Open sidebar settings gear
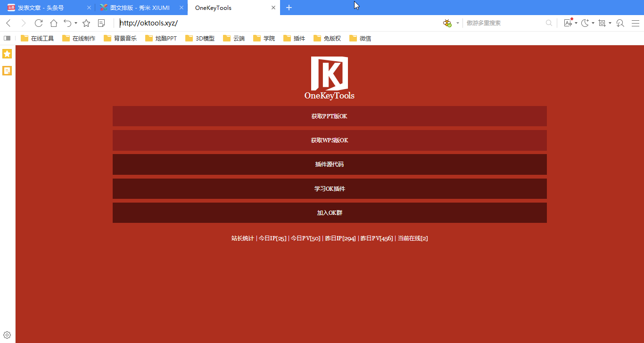 click(7, 335)
